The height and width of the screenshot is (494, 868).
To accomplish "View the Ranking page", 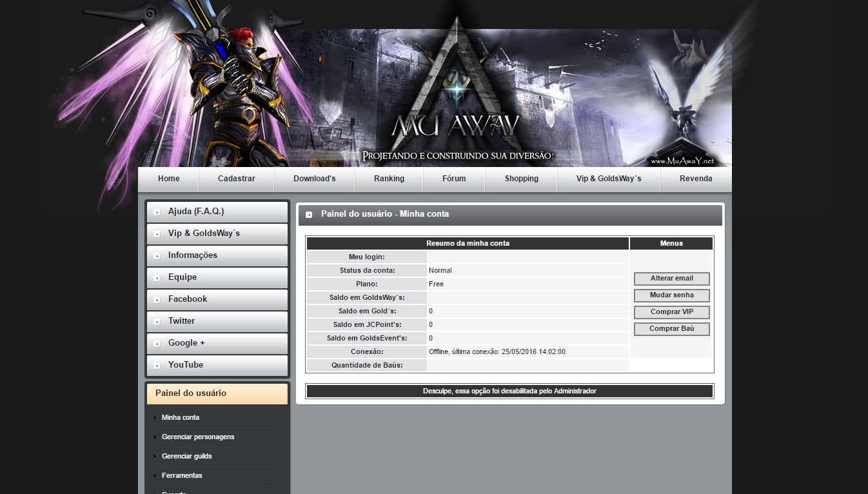I will pyautogui.click(x=389, y=179).
